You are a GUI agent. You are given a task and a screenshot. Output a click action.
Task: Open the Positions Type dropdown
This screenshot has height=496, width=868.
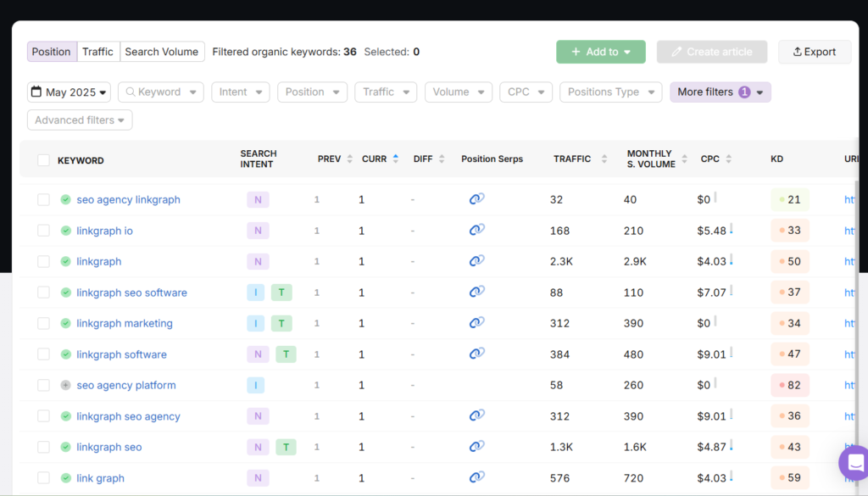[610, 92]
